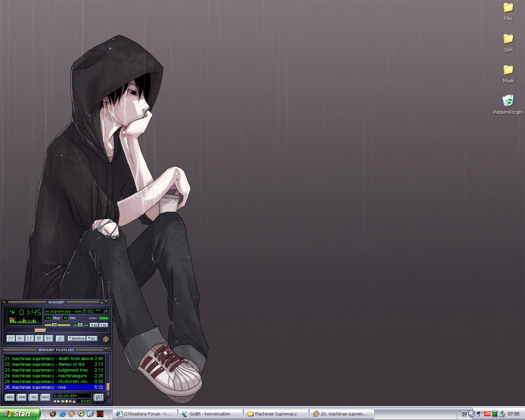Click network connection tray icon

coord(480,414)
